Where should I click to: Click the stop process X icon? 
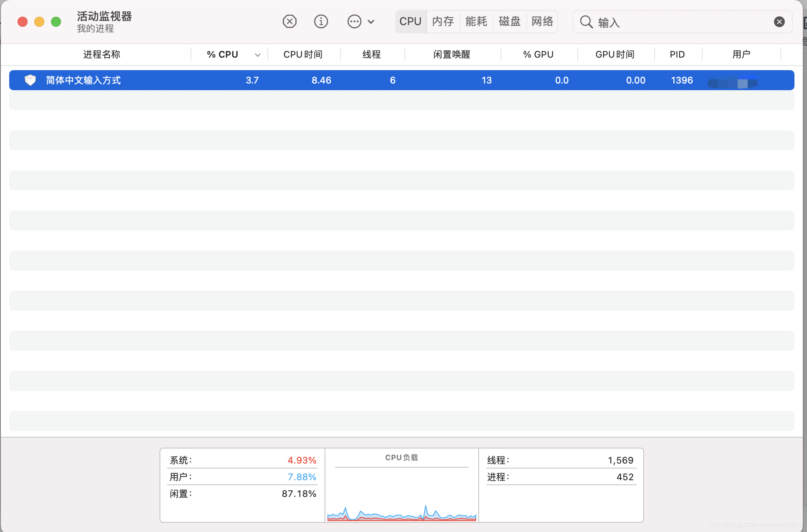coord(289,21)
